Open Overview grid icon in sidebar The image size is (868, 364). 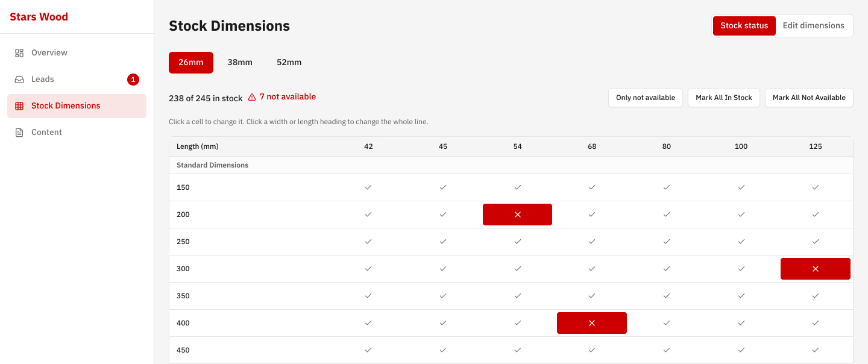(x=19, y=53)
